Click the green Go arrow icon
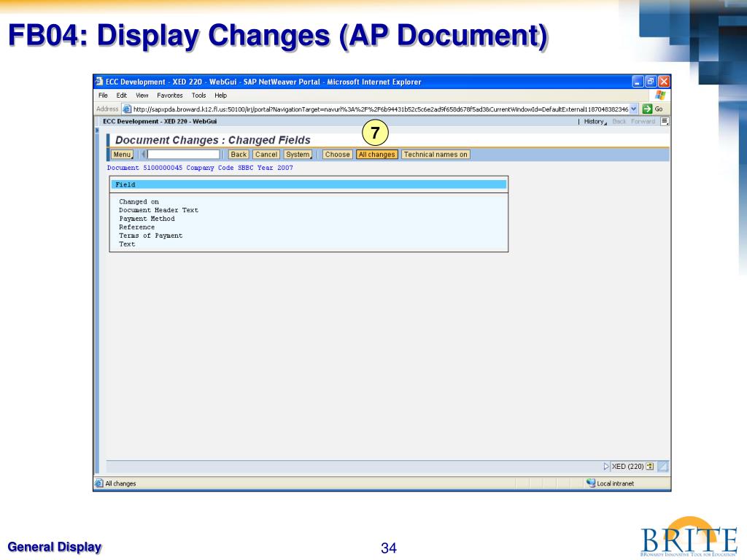Image resolution: width=747 pixels, height=560 pixels. (647, 109)
